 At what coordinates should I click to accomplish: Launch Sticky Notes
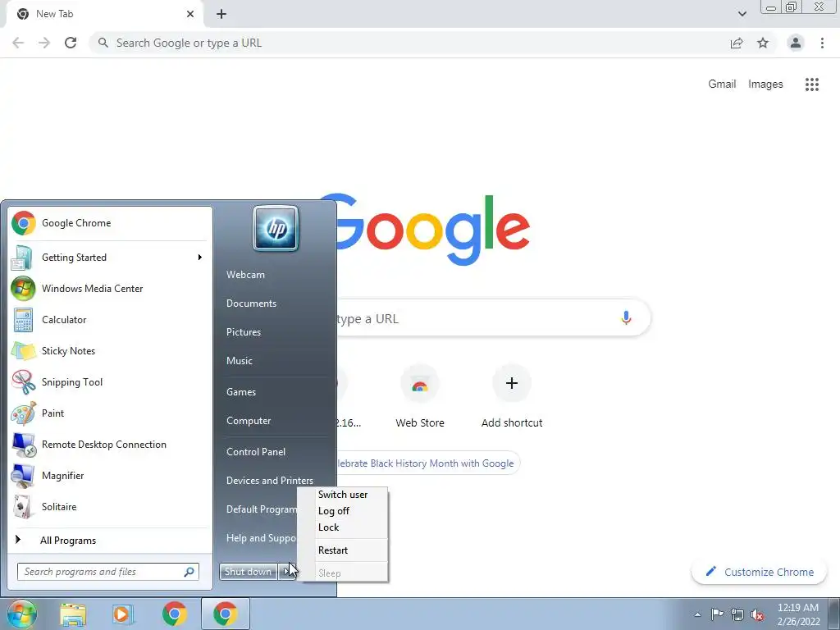tap(110, 351)
